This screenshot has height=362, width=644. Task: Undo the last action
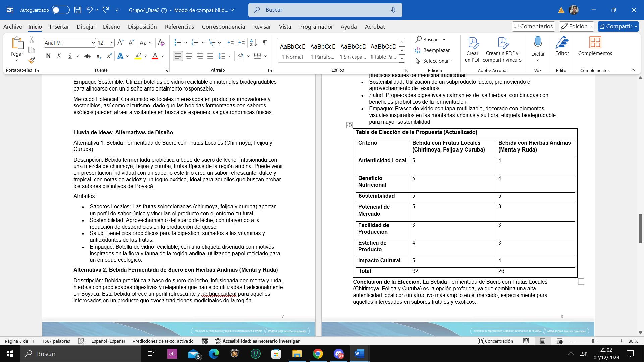89,10
